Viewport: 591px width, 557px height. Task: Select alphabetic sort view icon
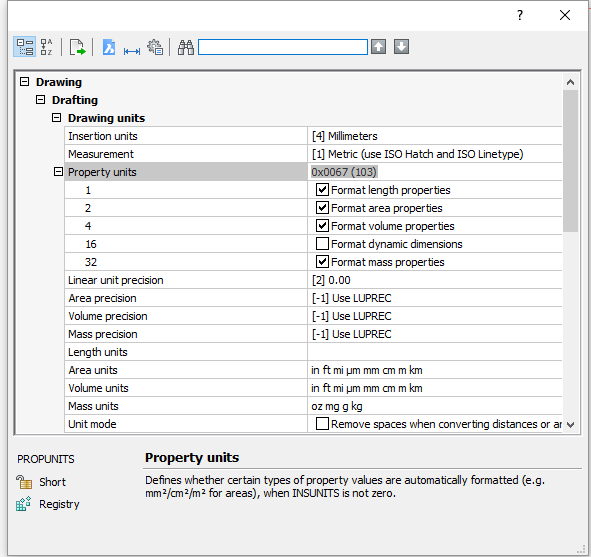47,47
